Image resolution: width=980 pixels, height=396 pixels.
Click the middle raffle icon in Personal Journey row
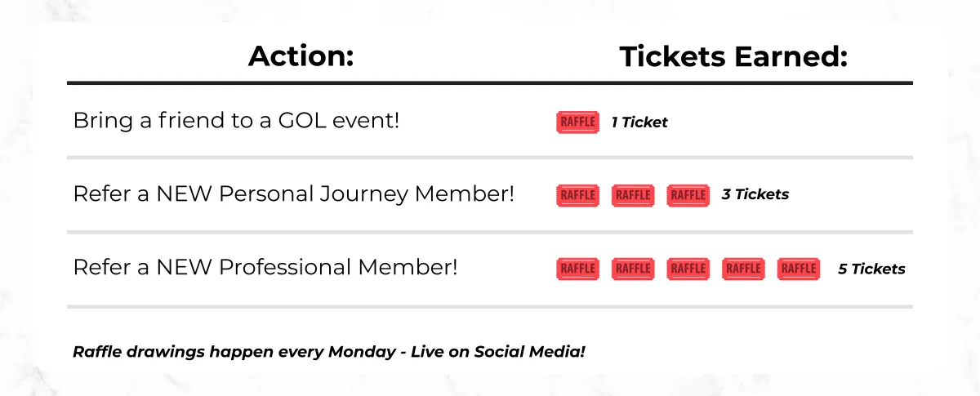pos(633,195)
